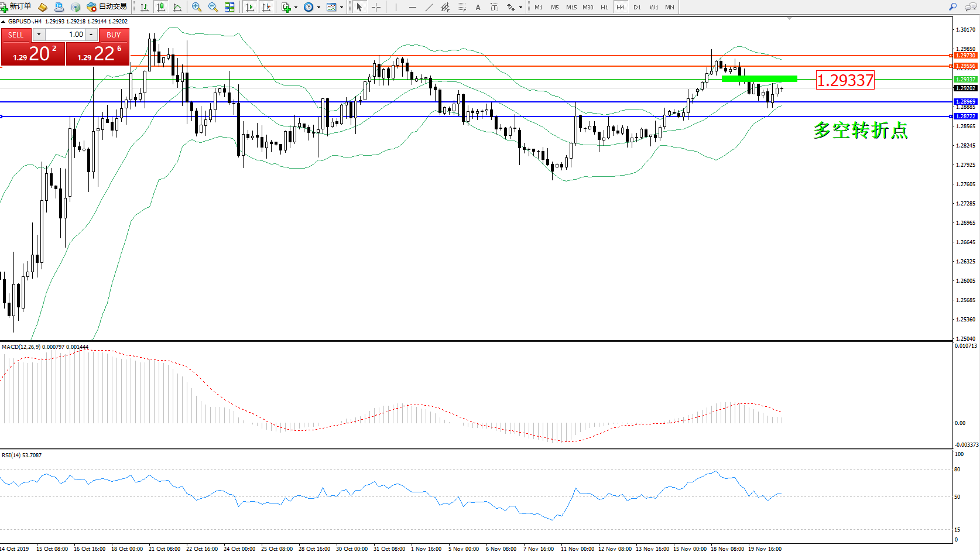This screenshot has width=980, height=555.
Task: Click the red BUY button
Action: [x=114, y=35]
